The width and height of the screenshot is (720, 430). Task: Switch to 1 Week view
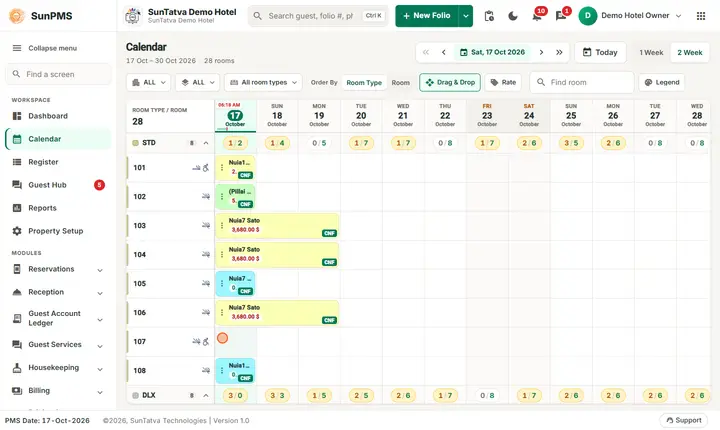(x=651, y=52)
